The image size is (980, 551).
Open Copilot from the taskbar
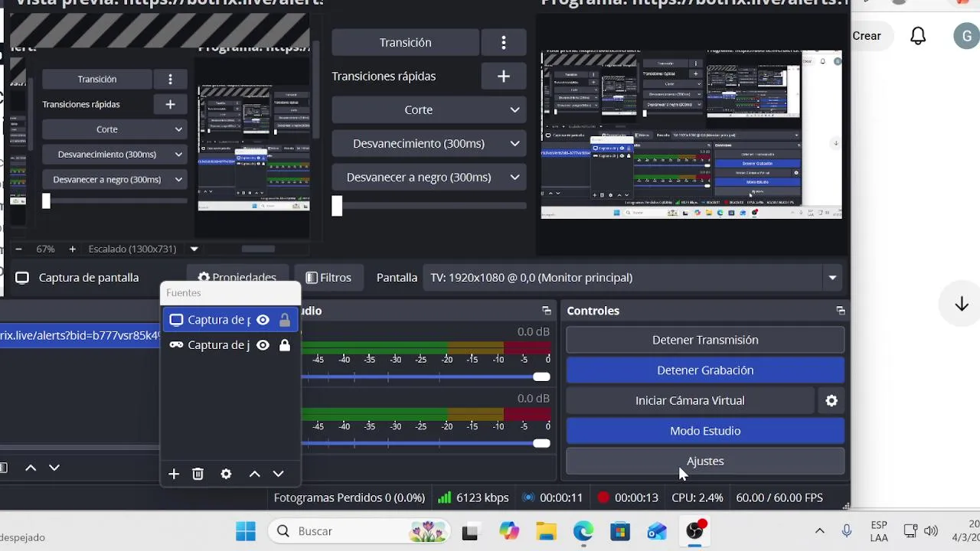click(x=509, y=531)
